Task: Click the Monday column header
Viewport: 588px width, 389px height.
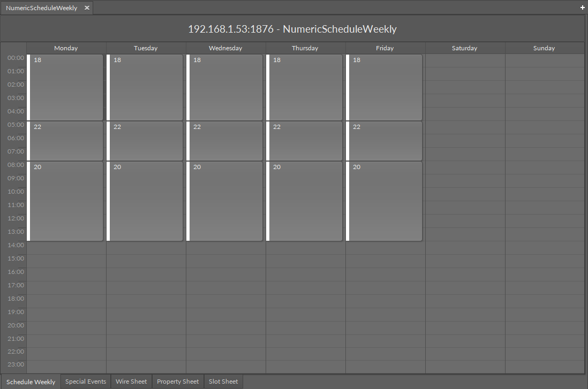Action: tap(65, 48)
